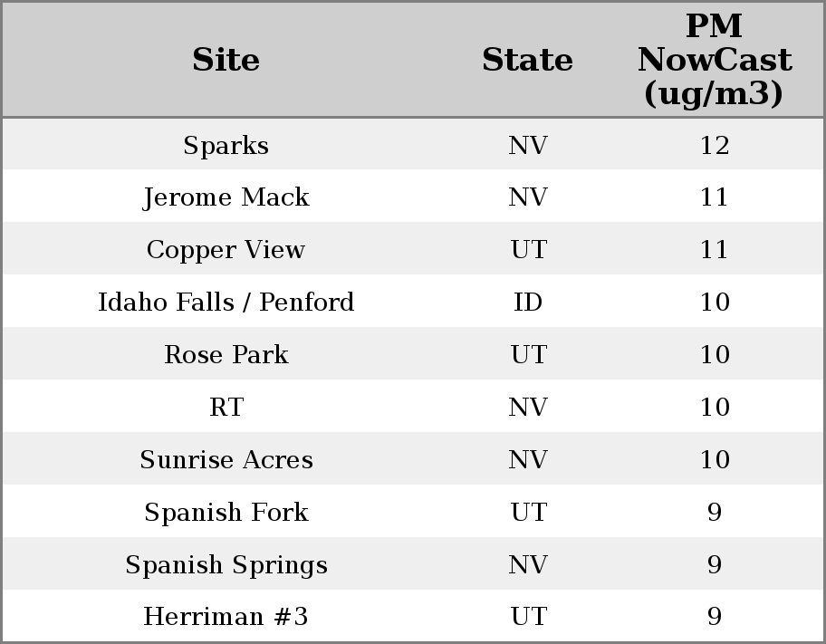This screenshot has width=826, height=644.
Task: Click the PM NowCast column header
Action: tap(714, 60)
